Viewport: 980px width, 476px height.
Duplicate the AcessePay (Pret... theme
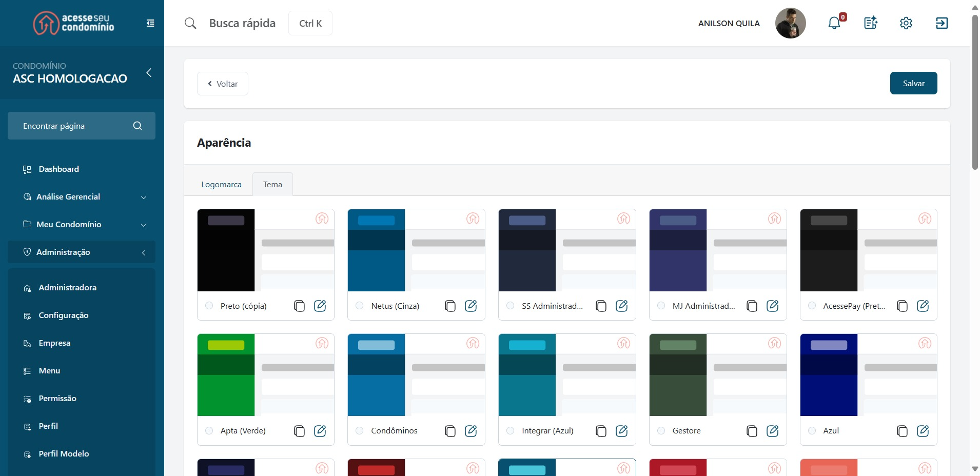coord(902,306)
